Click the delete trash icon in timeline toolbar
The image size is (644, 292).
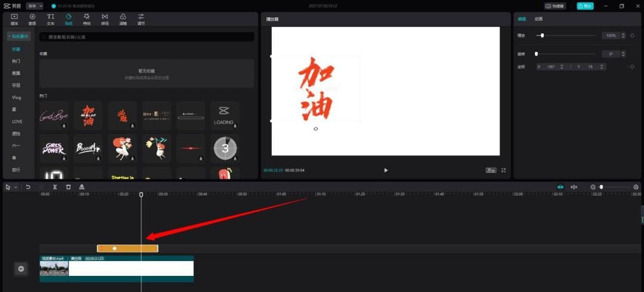pyautogui.click(x=69, y=187)
